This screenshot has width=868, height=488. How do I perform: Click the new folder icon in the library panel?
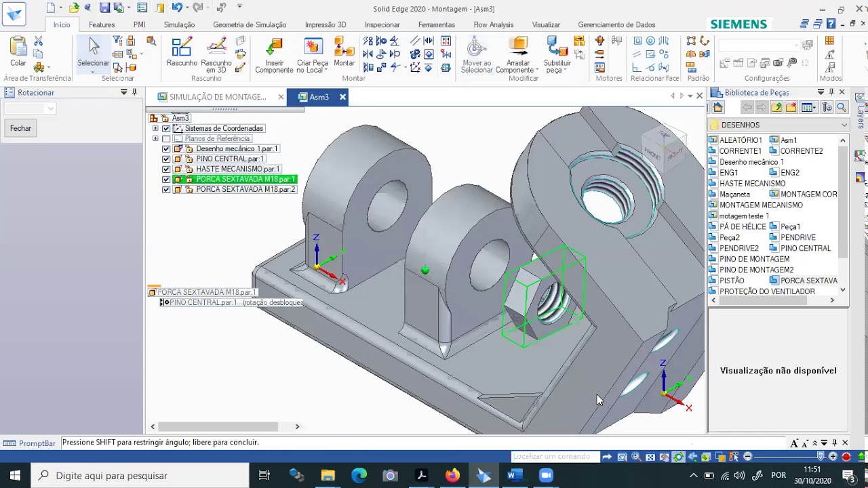click(x=789, y=107)
